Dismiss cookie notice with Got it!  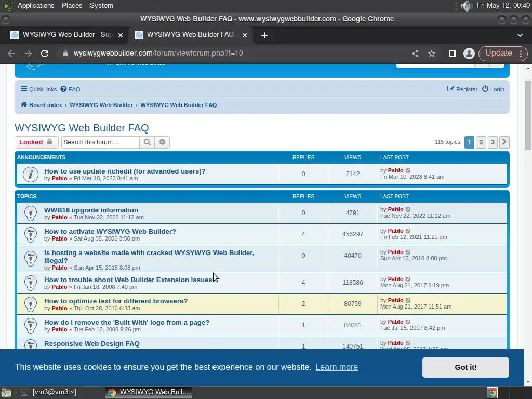point(465,367)
